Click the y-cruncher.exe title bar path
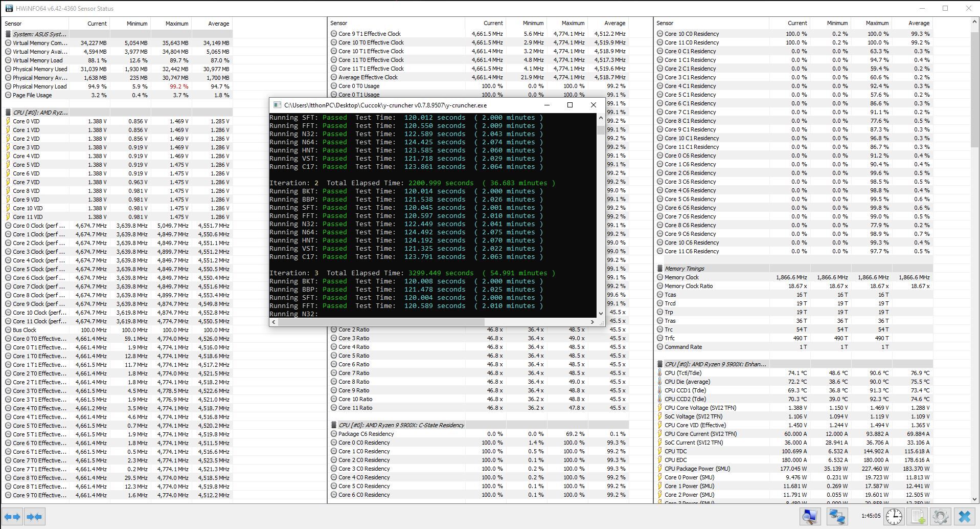This screenshot has width=980, height=529. (385, 105)
